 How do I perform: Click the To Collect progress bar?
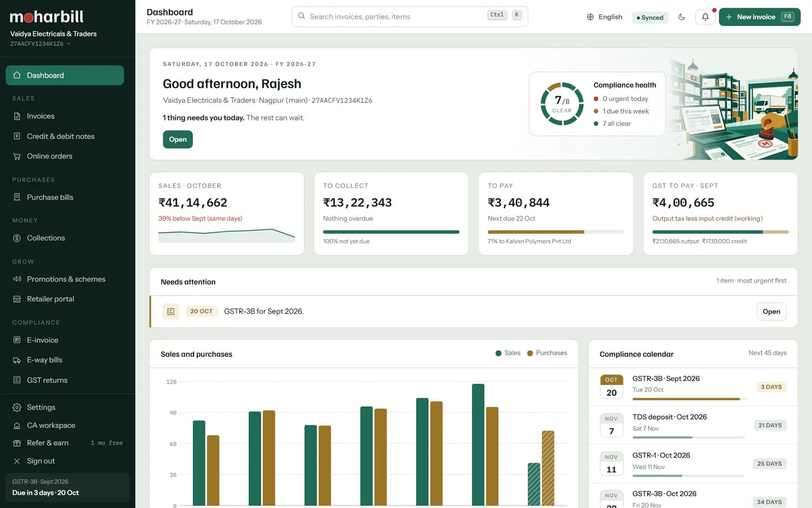[x=391, y=232]
